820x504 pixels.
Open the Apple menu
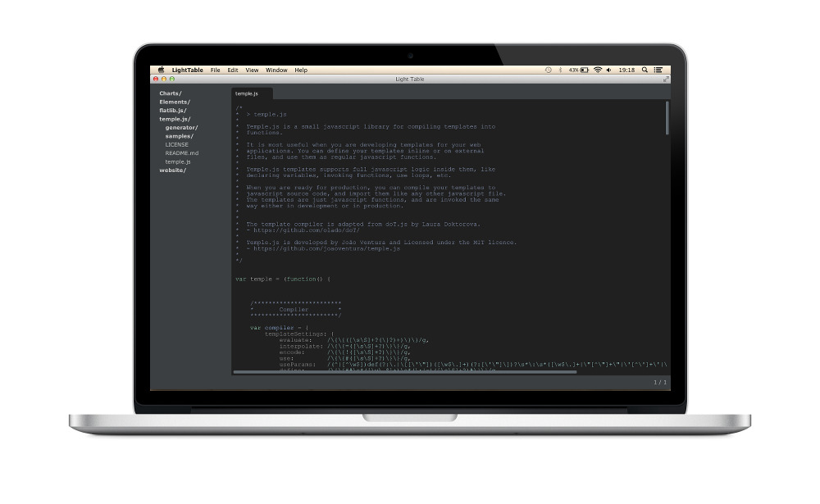tap(161, 70)
